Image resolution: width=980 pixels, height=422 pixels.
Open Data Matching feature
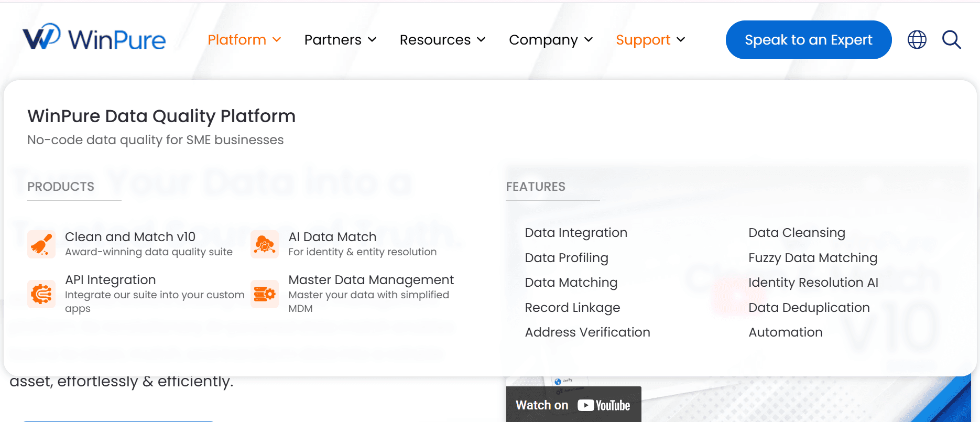pos(571,283)
